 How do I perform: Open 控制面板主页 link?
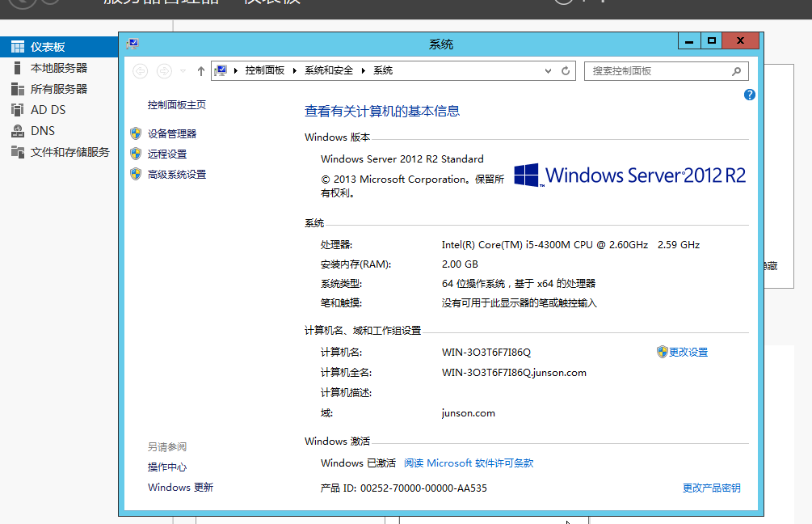177,104
